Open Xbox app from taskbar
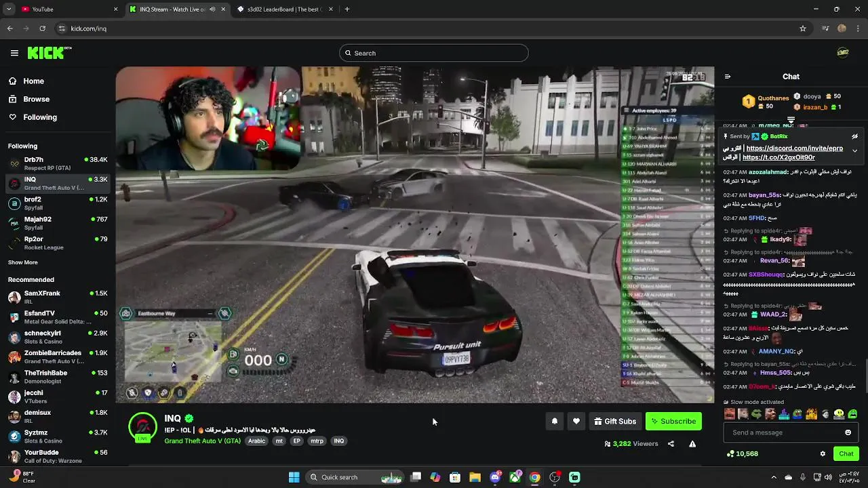868x488 pixels. point(515,477)
